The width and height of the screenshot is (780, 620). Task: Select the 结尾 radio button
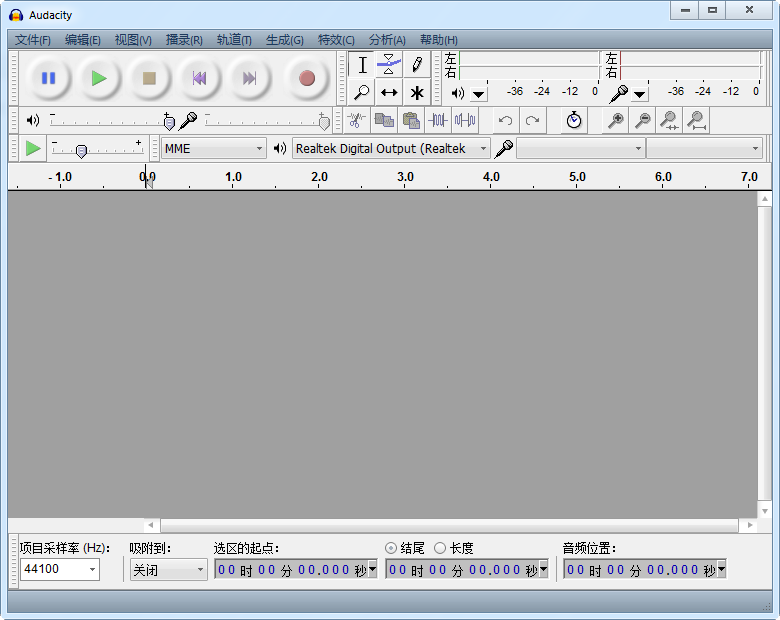tap(391, 548)
